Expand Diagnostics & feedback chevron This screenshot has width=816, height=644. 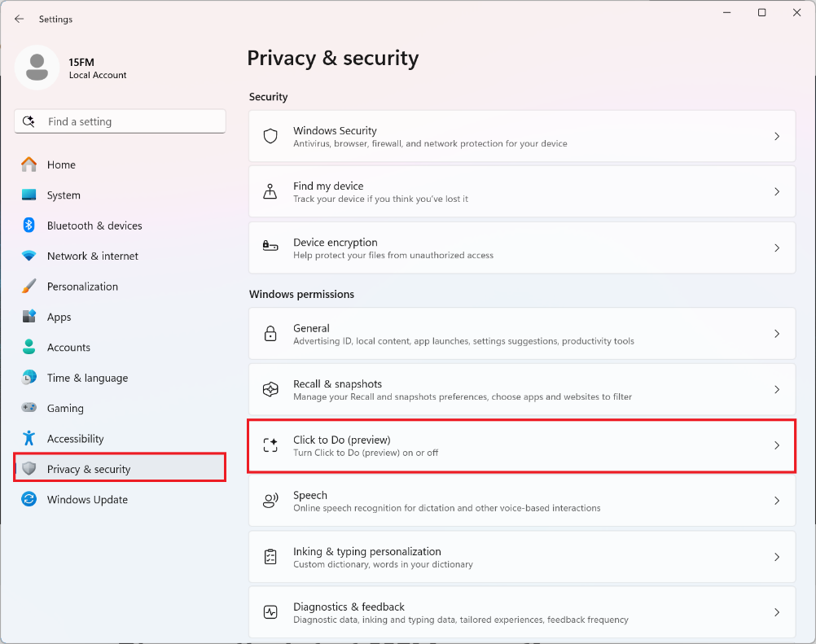(777, 612)
